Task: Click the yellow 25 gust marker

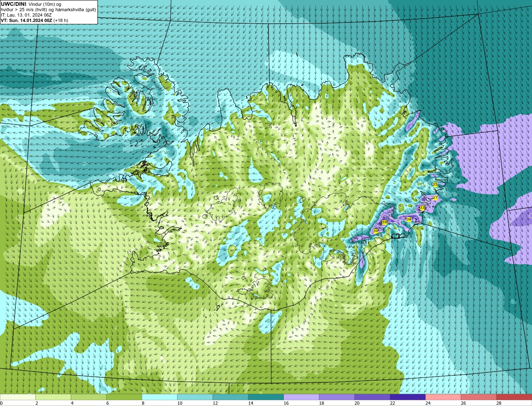Action: click(435, 184)
